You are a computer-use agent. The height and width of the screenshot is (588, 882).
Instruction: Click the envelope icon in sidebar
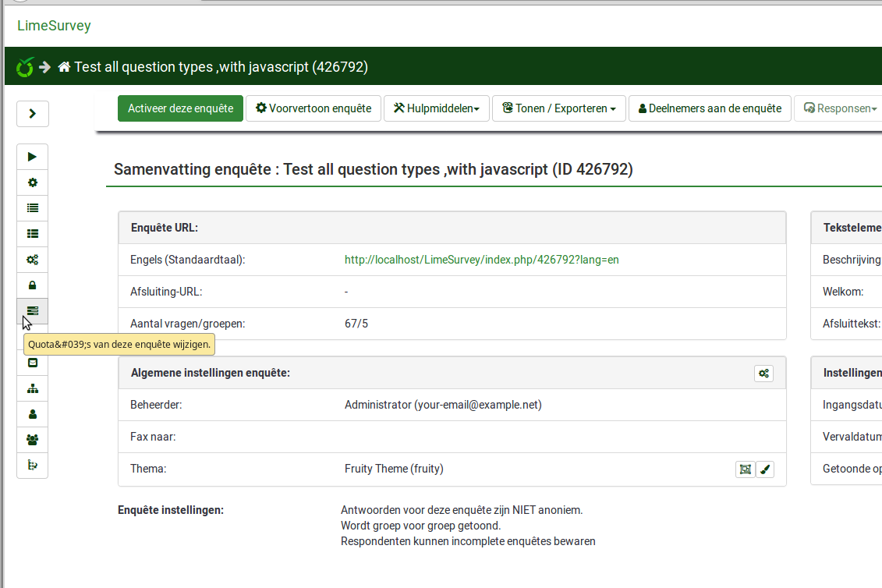32,363
